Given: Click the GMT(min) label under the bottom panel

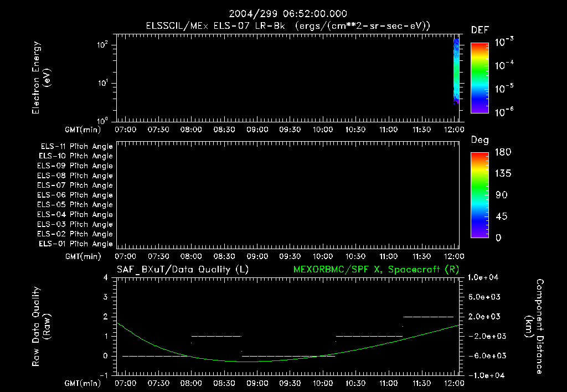Looking at the screenshot, I should pos(83,383).
